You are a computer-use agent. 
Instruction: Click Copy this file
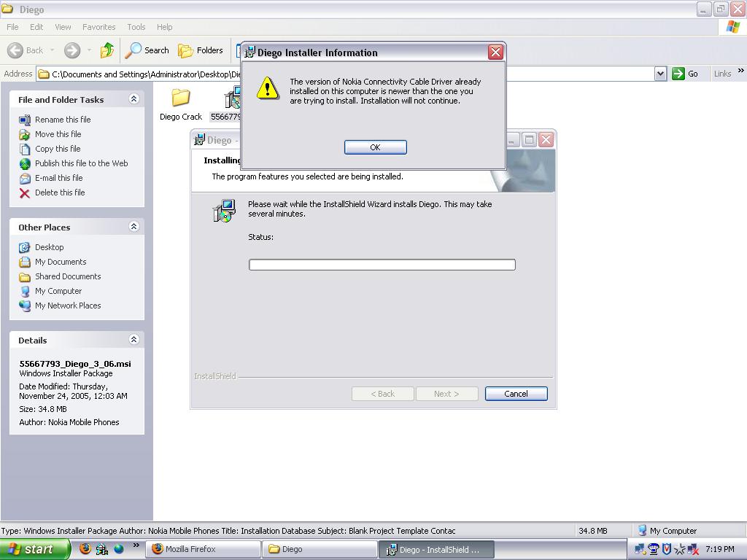pyautogui.click(x=58, y=149)
